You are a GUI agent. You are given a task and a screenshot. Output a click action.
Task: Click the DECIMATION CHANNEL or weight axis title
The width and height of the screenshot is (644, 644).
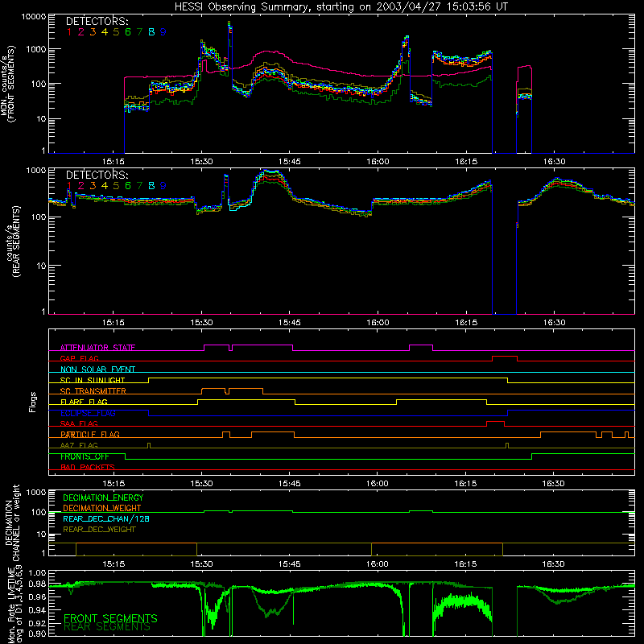[x=12, y=522]
